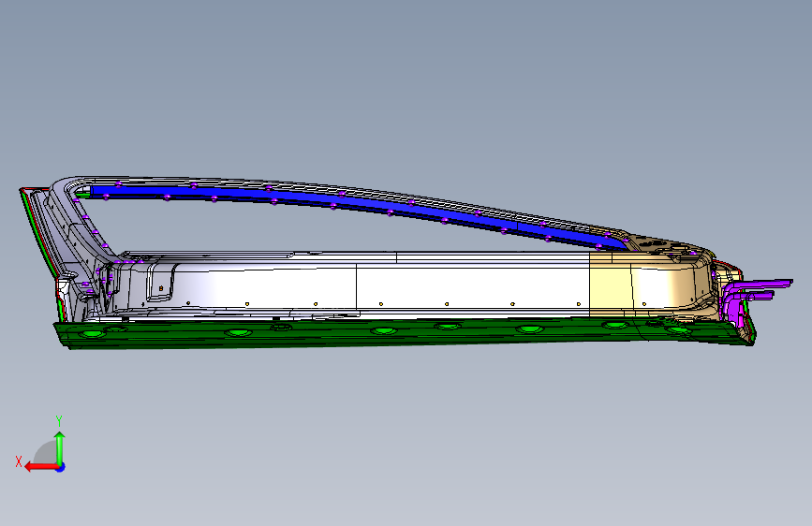
Task: Click the green Y axis arrow of the triad
Action: click(x=60, y=448)
